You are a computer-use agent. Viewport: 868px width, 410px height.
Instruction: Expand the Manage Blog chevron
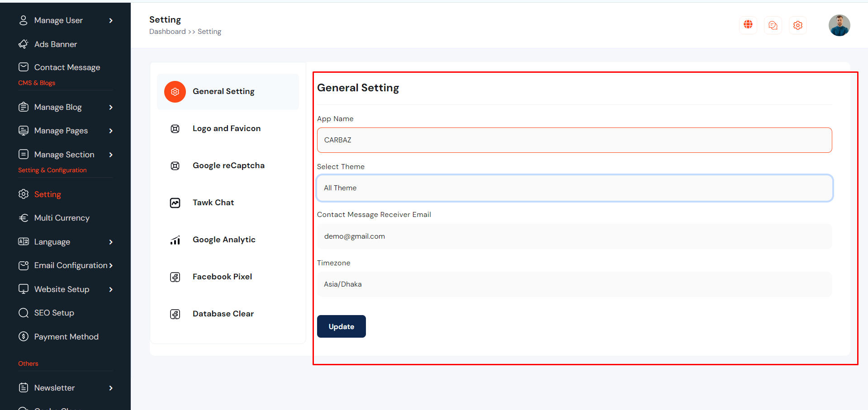(111, 107)
